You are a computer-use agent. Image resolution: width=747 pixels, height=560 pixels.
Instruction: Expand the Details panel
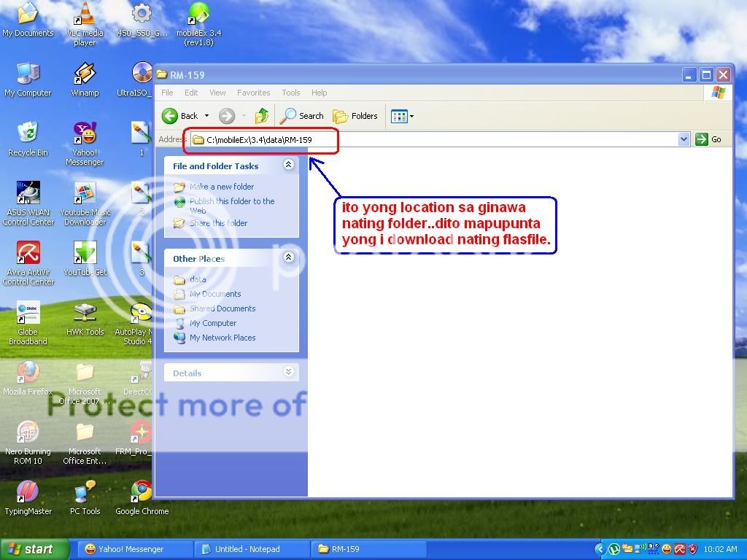coord(288,373)
